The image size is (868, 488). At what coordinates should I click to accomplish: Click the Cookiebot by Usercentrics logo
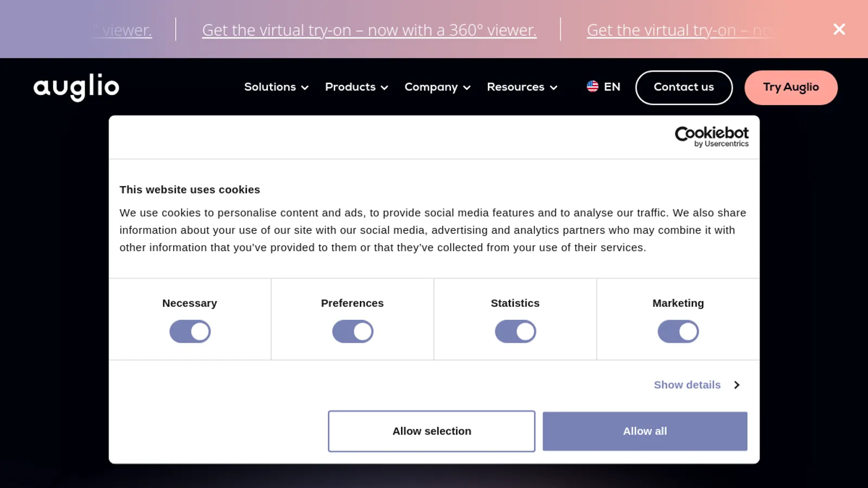(711, 137)
